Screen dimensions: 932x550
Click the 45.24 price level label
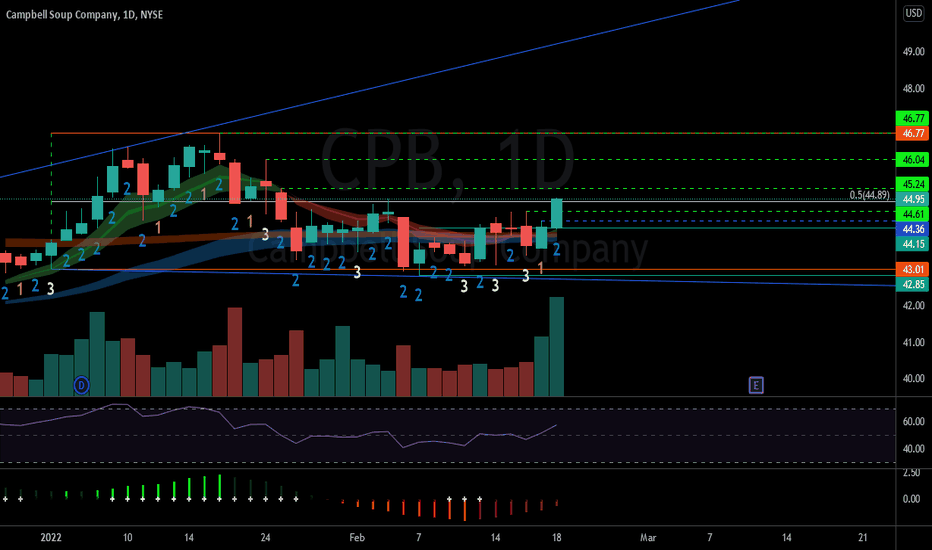pos(912,184)
